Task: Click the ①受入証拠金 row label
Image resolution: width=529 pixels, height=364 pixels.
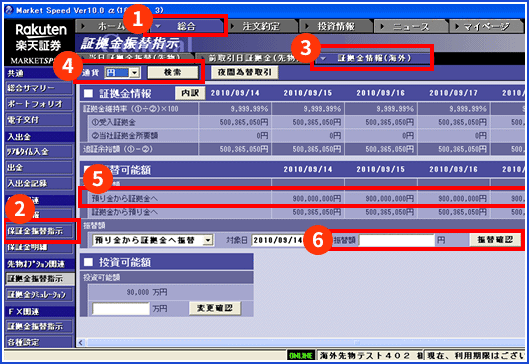Action: point(114,122)
